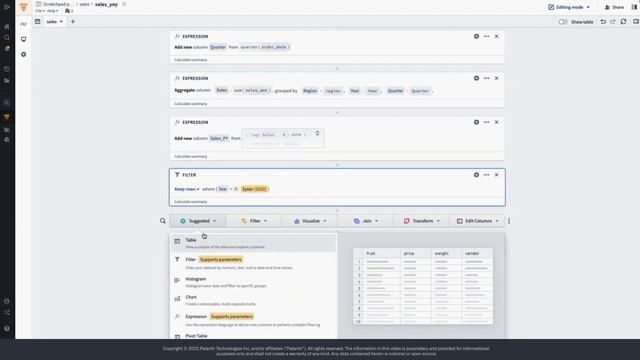
Task: Open settings of the Quarter expression card
Action: click(476, 36)
